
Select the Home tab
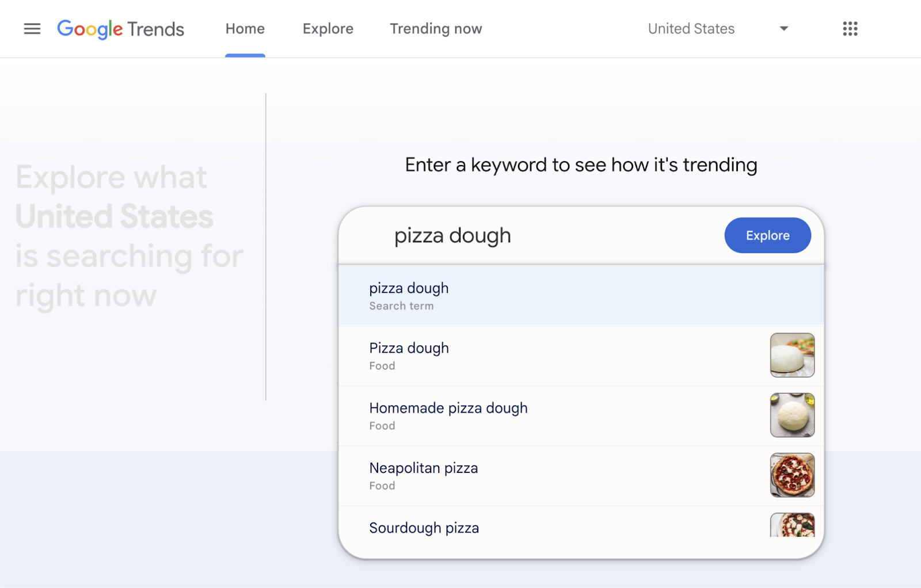click(x=245, y=29)
